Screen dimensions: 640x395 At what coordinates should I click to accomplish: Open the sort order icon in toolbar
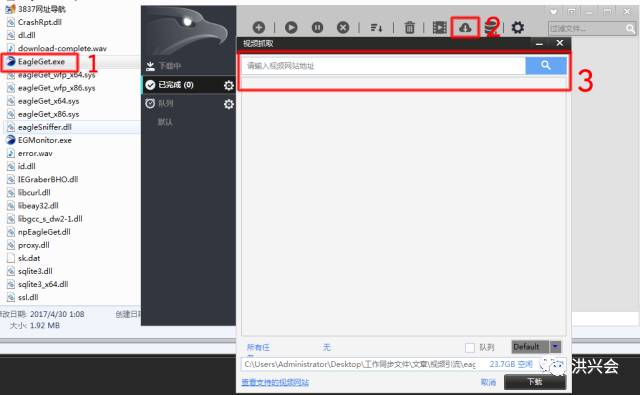point(376,28)
